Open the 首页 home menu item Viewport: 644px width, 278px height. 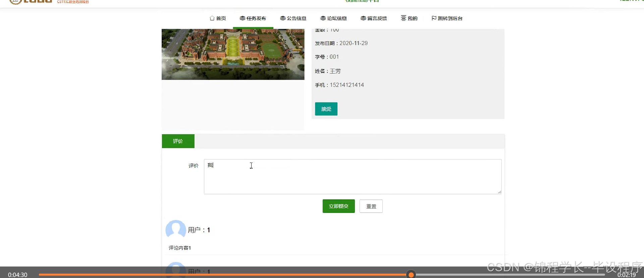tap(218, 18)
